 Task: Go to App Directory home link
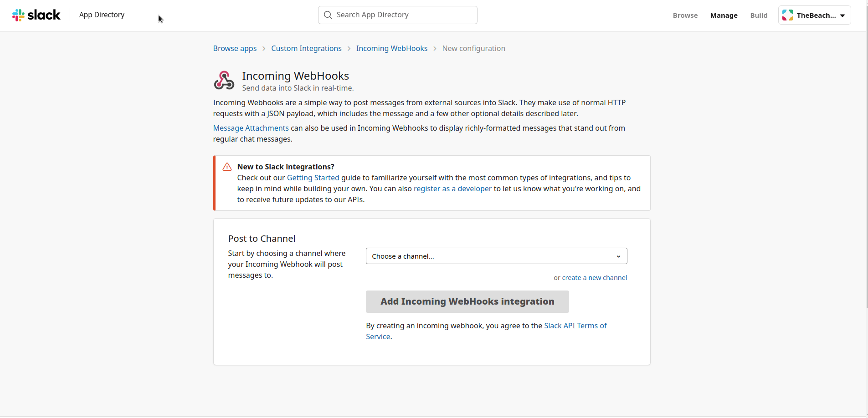coord(102,15)
